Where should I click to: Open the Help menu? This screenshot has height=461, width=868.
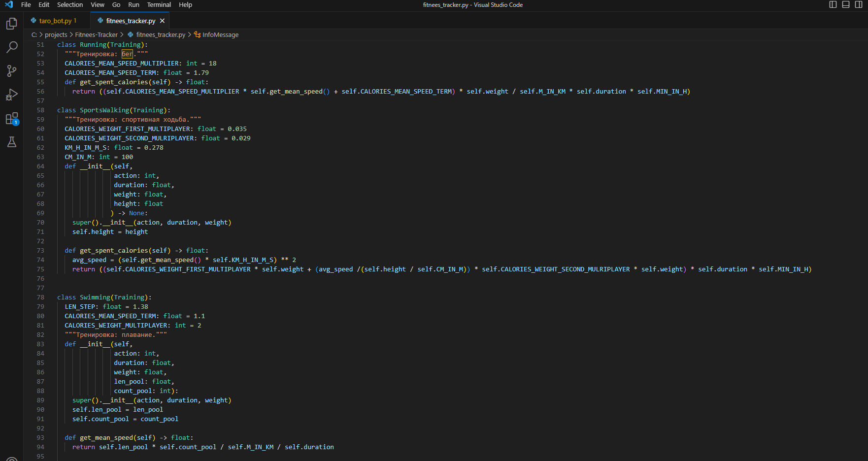point(185,4)
